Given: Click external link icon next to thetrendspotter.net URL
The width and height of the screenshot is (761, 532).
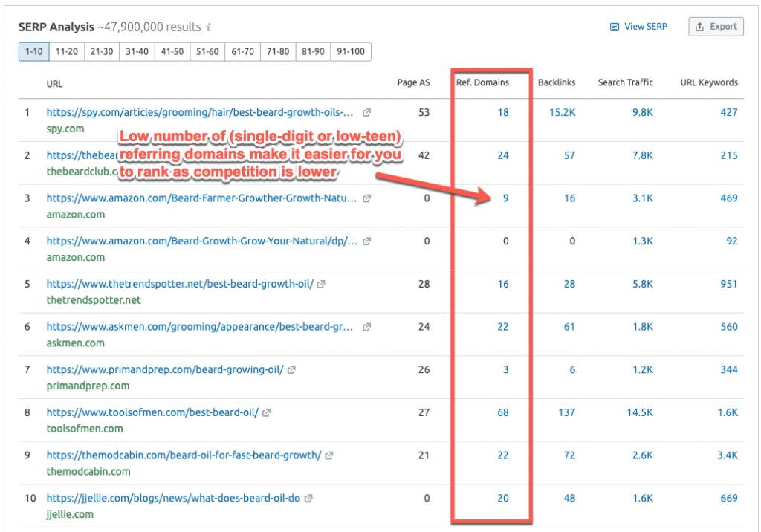Looking at the screenshot, I should click(321, 285).
